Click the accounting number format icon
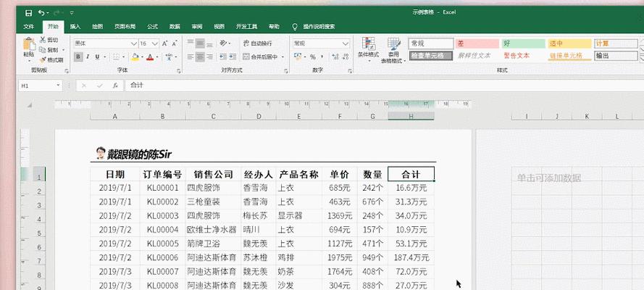644x290 pixels. point(297,57)
